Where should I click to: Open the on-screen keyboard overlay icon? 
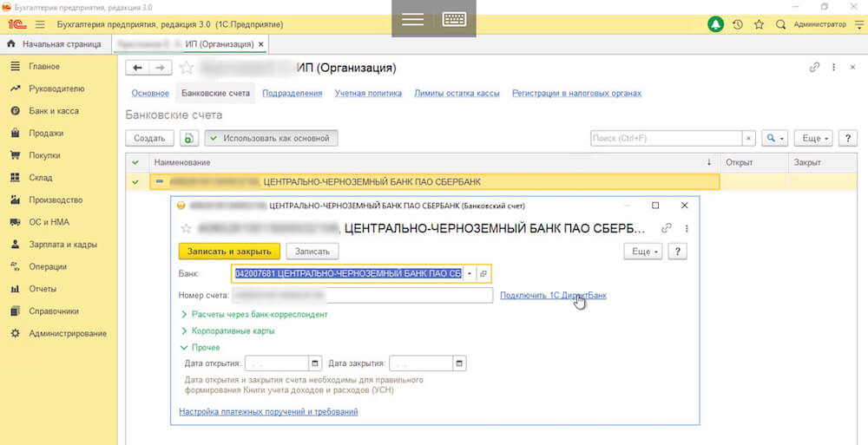[455, 20]
